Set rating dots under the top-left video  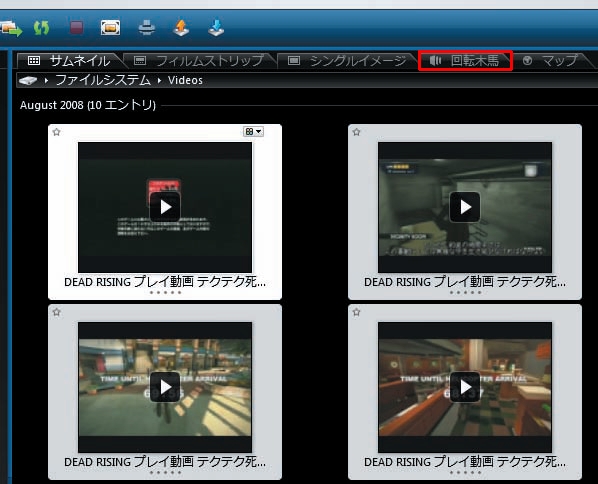click(x=165, y=293)
